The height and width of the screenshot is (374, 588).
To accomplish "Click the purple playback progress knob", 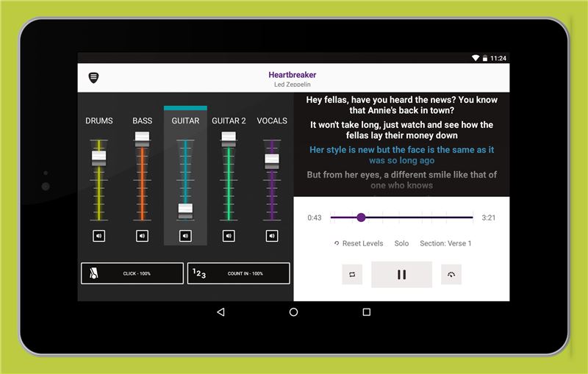I will [361, 217].
